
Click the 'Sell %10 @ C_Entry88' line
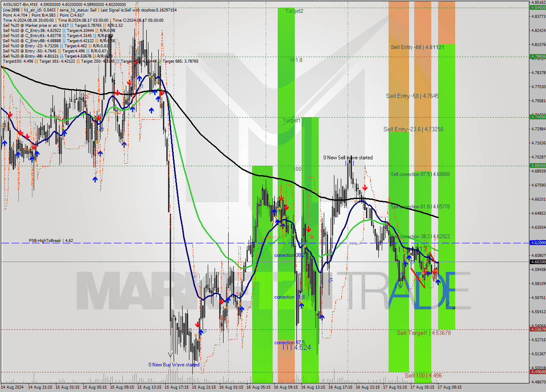(59, 40)
